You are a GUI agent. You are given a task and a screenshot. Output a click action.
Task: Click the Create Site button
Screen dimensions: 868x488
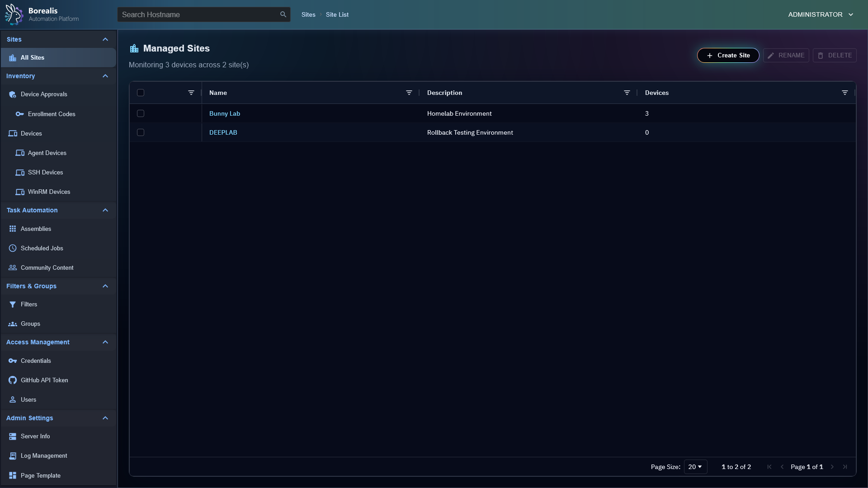pos(728,55)
